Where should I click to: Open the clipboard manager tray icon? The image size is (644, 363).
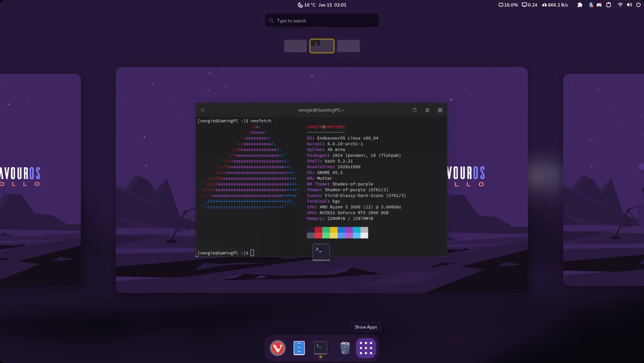point(608,5)
